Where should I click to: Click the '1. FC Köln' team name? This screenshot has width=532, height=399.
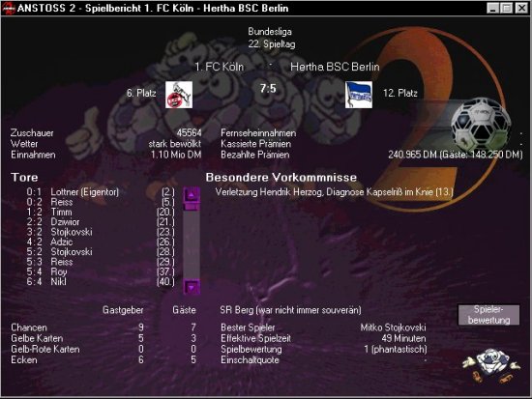[x=220, y=67]
